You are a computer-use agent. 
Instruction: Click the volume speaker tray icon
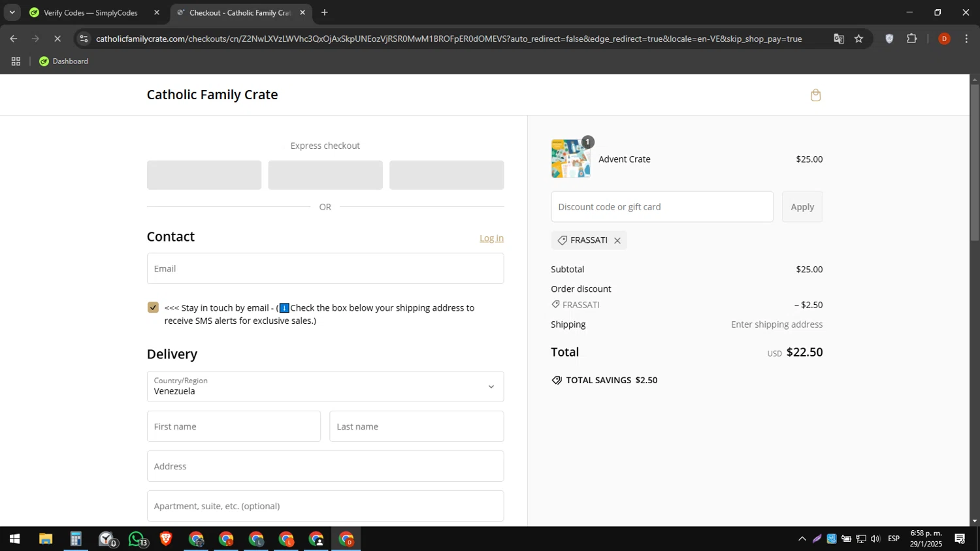pos(875,539)
